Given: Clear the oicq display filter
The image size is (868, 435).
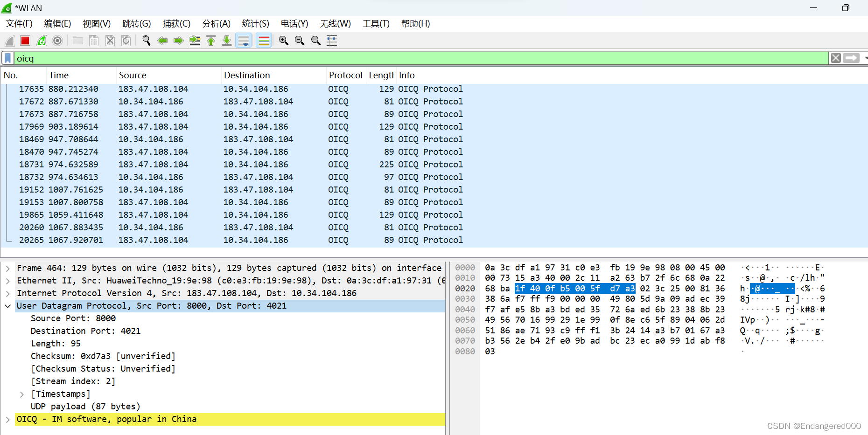Looking at the screenshot, I should pos(835,58).
